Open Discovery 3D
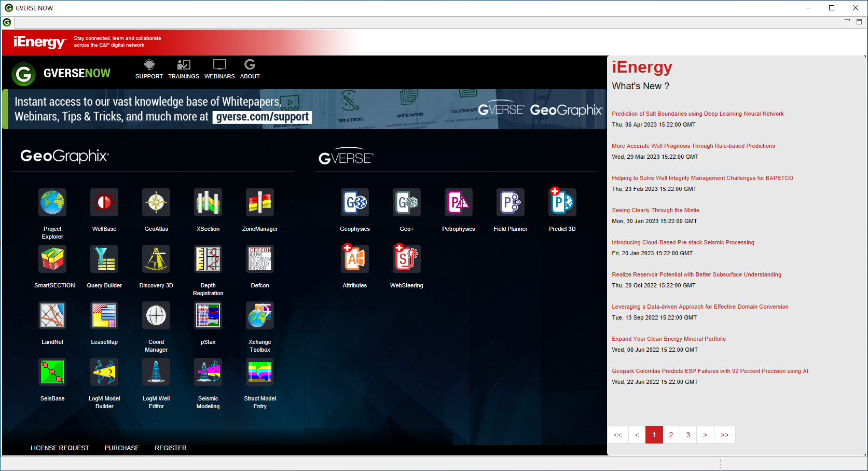868x471 pixels. point(156,259)
